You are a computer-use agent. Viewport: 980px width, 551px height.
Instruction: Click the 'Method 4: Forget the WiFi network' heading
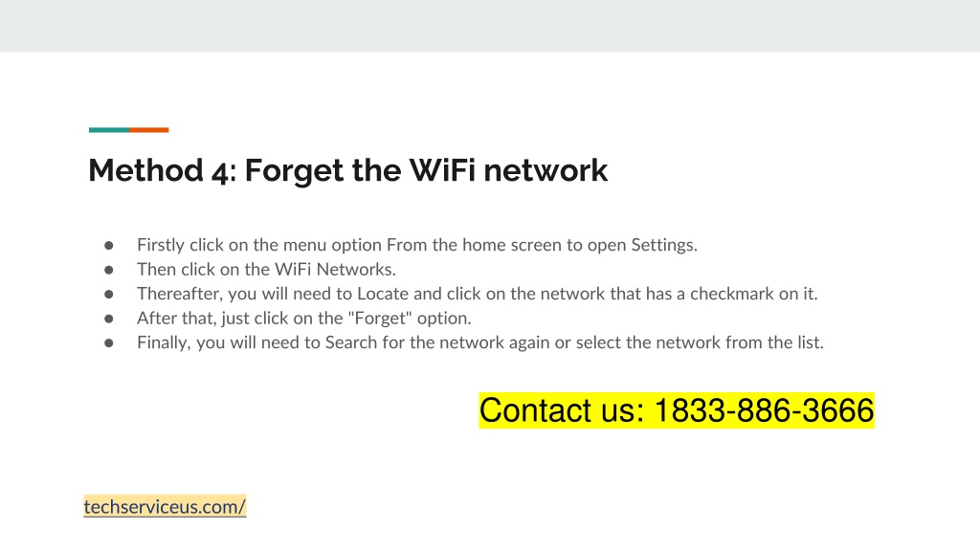(x=348, y=170)
